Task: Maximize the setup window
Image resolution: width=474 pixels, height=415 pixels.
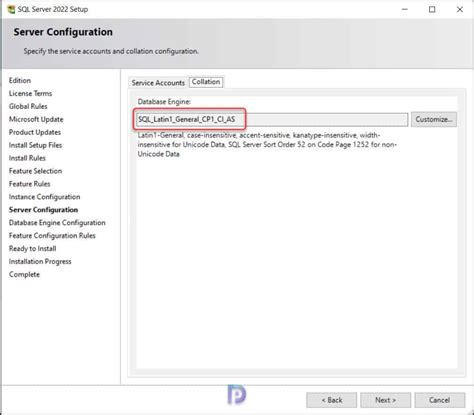Action: click(432, 9)
